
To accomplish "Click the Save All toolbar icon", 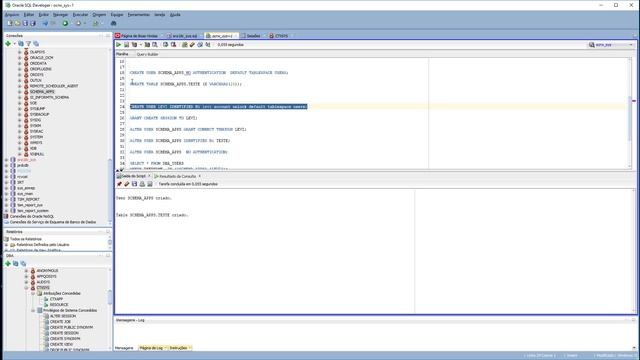I will point(33,24).
